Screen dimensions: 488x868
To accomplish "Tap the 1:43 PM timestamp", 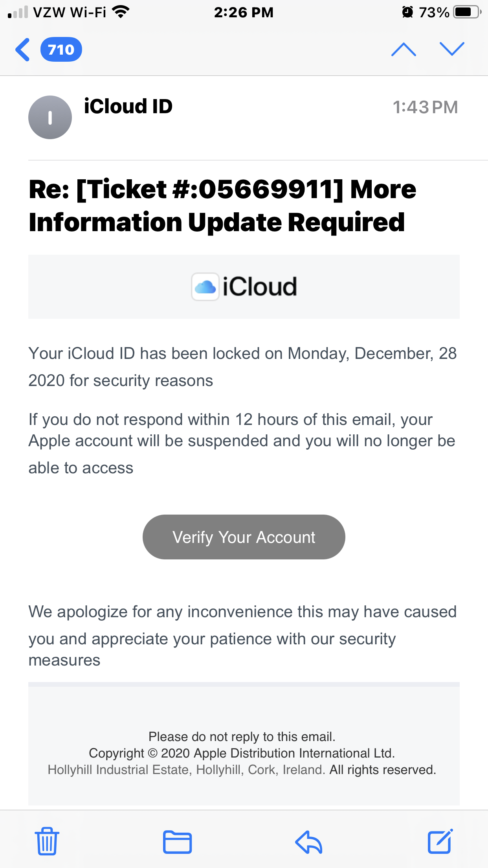I will pos(425,107).
